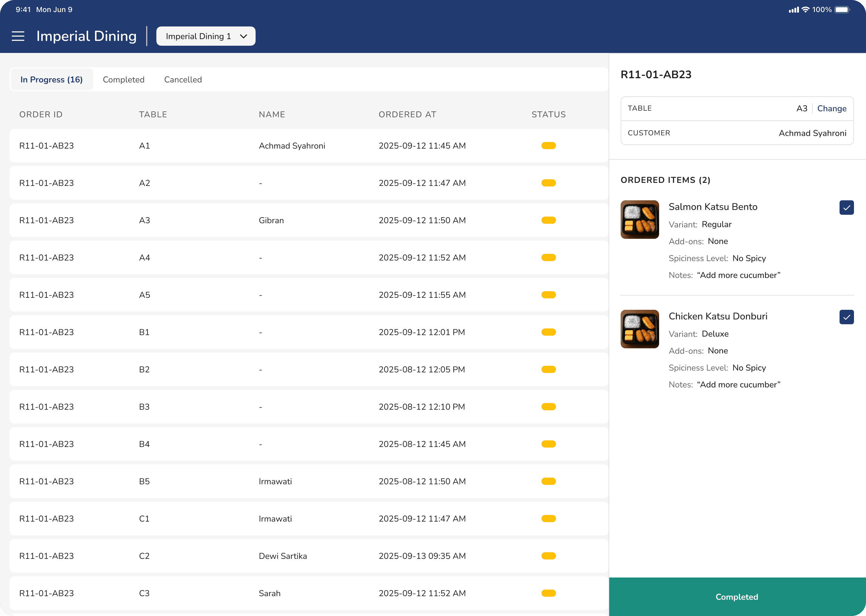Click the yellow status pill for table B2

point(548,369)
